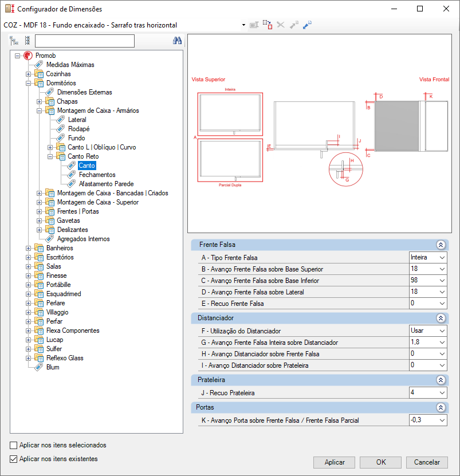Viewport: 460px width, 476px height.
Task: Click the duplicate configuration toolbar icon
Action: [x=268, y=25]
